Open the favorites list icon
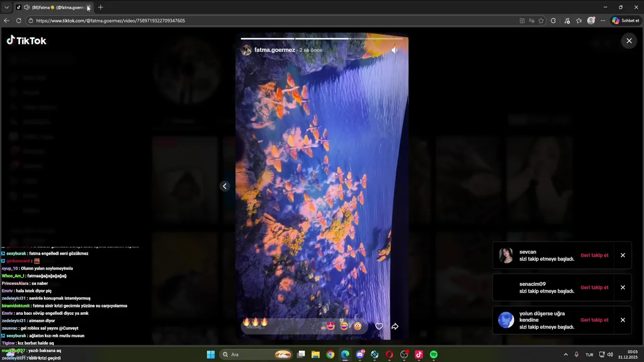 tap(579, 21)
